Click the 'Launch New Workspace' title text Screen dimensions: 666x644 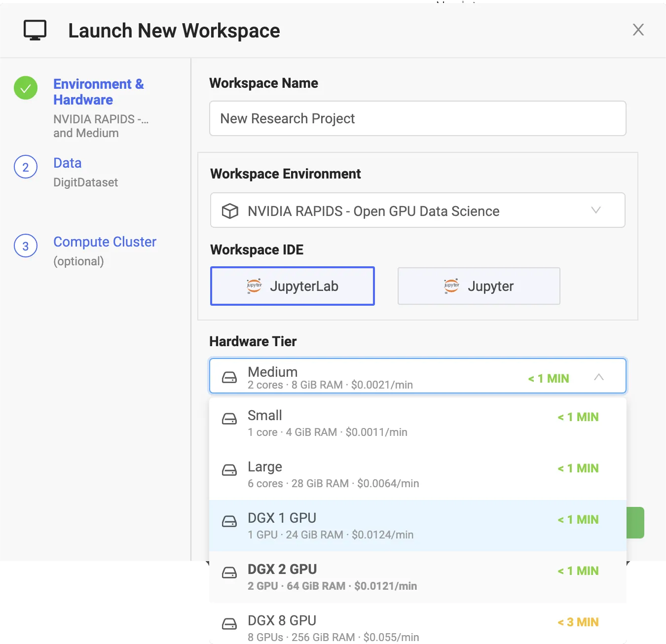[174, 31]
